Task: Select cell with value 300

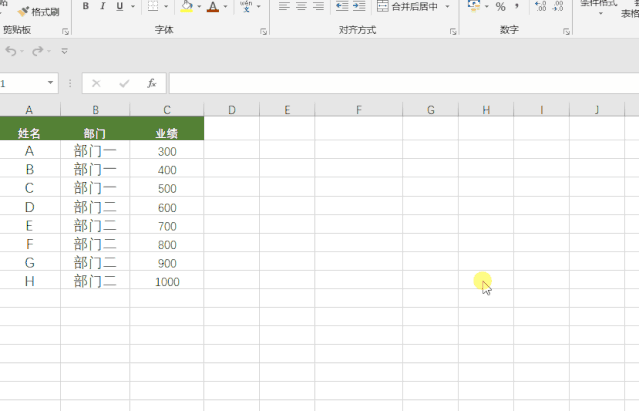Action: pos(167,150)
